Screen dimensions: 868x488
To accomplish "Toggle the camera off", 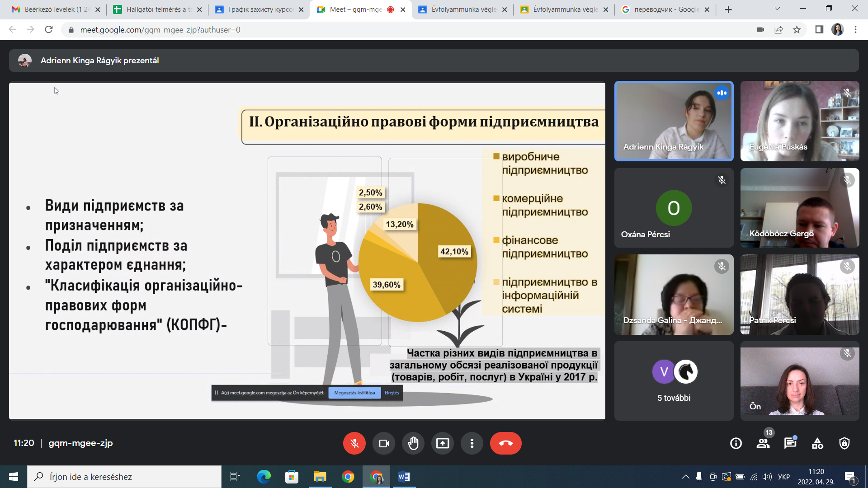I will pos(384,443).
